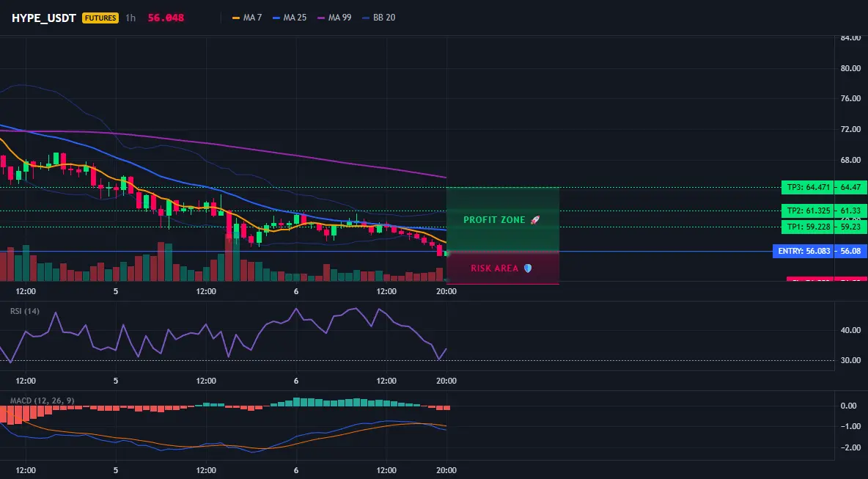
Task: Click date label 6 under price chart
Action: click(296, 290)
